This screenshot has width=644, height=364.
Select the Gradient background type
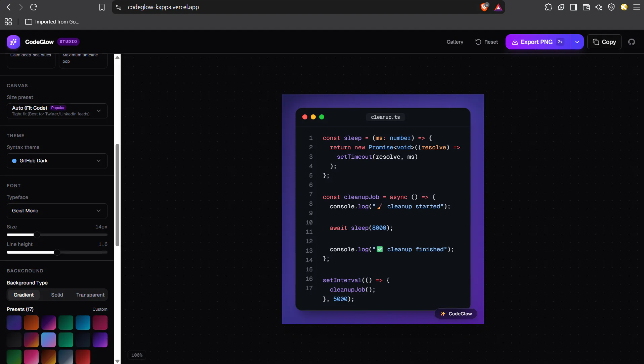(24, 295)
